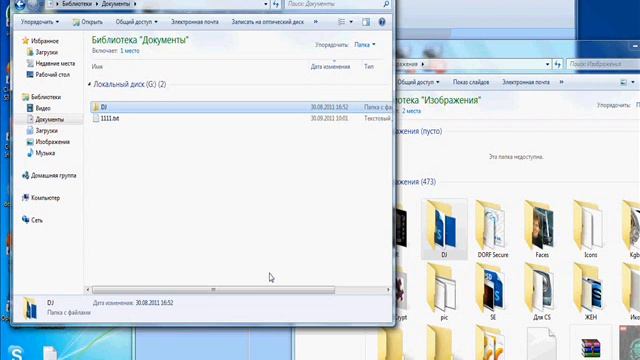Image resolution: width=640 pixels, height=360 pixels.
Task: Collapse the Локальный диск (G:) group
Action: pyautogui.click(x=89, y=84)
